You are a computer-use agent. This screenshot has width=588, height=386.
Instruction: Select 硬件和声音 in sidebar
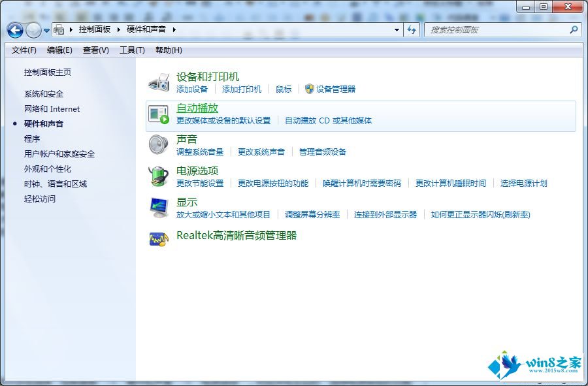pos(44,124)
